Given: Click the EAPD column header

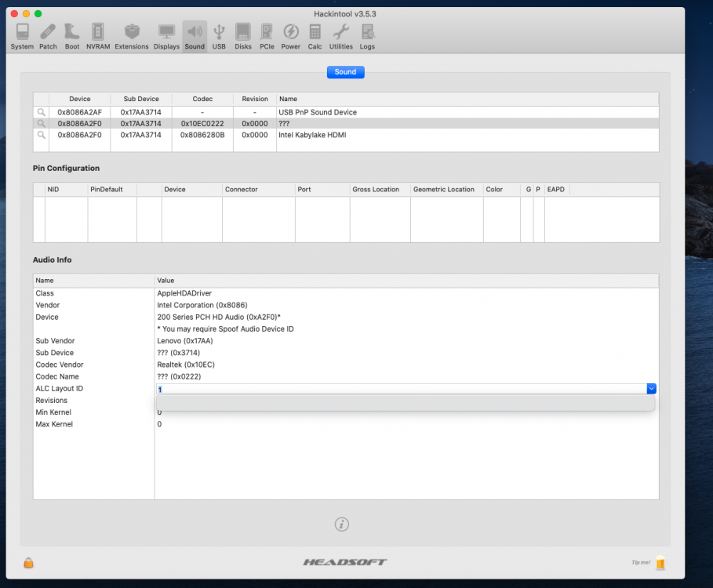Looking at the screenshot, I should pos(556,189).
